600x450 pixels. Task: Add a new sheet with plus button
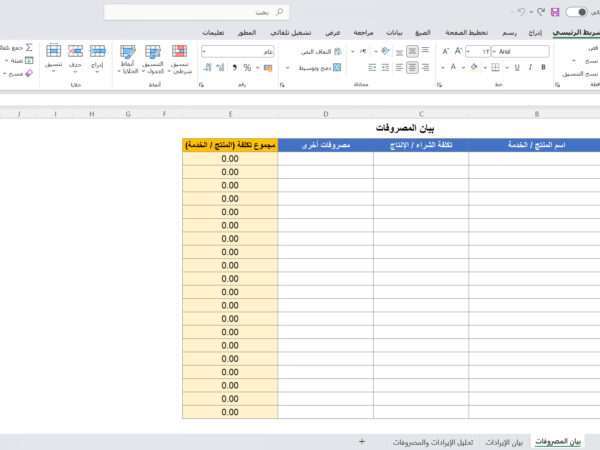click(361, 441)
